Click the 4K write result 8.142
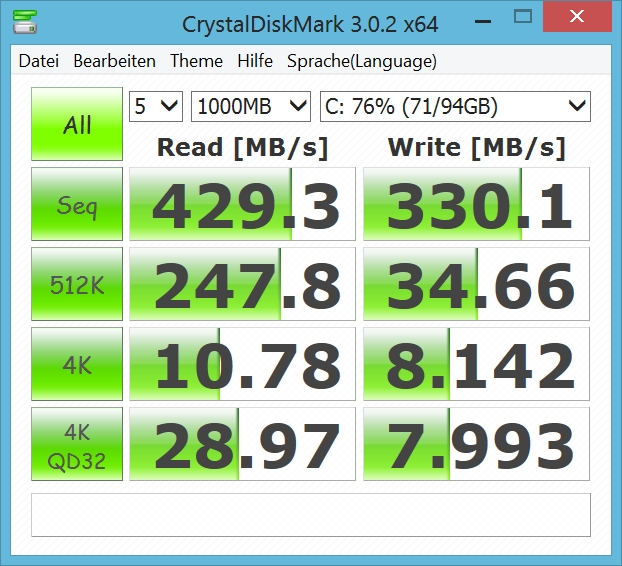This screenshot has height=566, width=622. pos(476,364)
